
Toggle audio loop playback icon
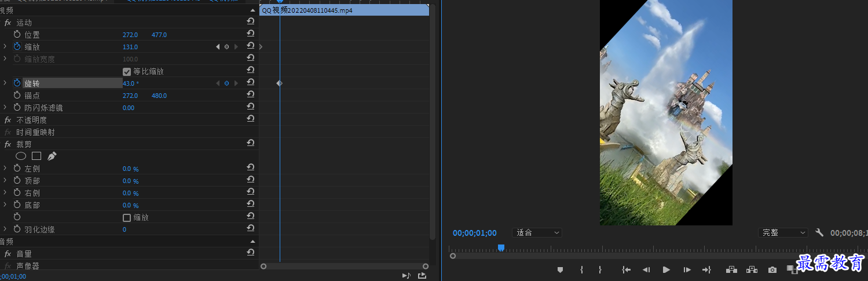point(406,276)
